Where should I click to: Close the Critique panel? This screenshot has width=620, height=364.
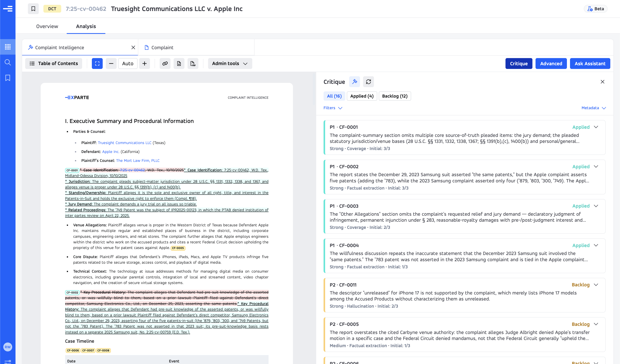(602, 82)
